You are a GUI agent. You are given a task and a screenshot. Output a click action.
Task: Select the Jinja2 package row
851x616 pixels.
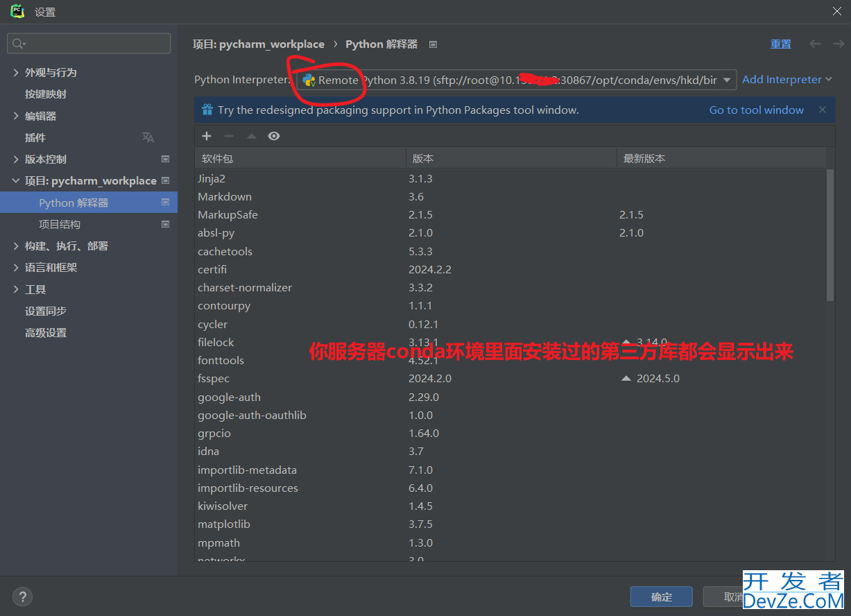click(x=510, y=178)
